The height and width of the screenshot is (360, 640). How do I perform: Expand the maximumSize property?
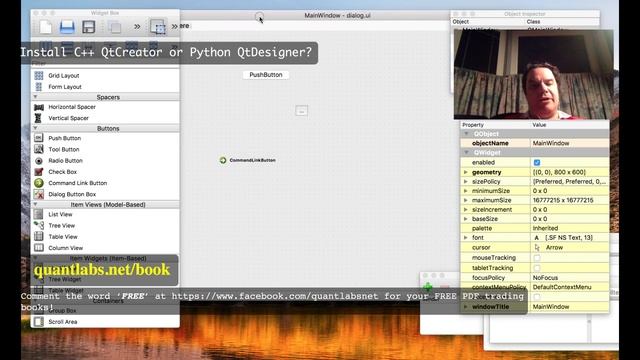[x=466, y=200]
